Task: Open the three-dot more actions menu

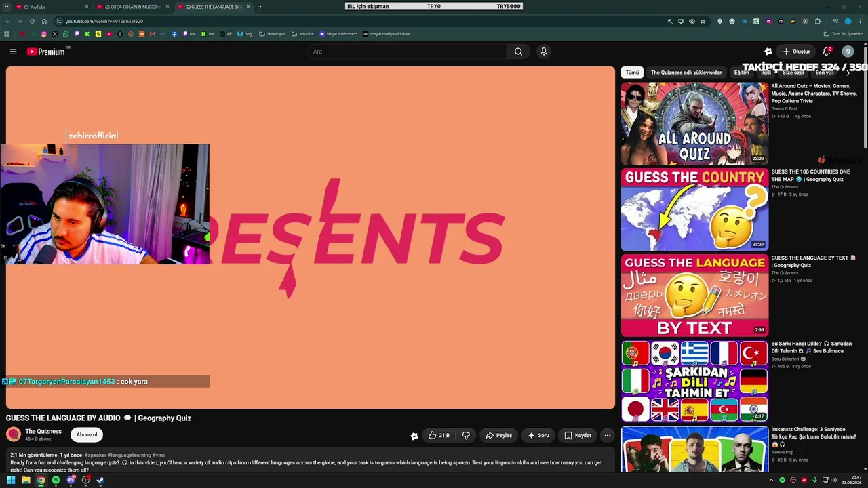Action: [608, 436]
